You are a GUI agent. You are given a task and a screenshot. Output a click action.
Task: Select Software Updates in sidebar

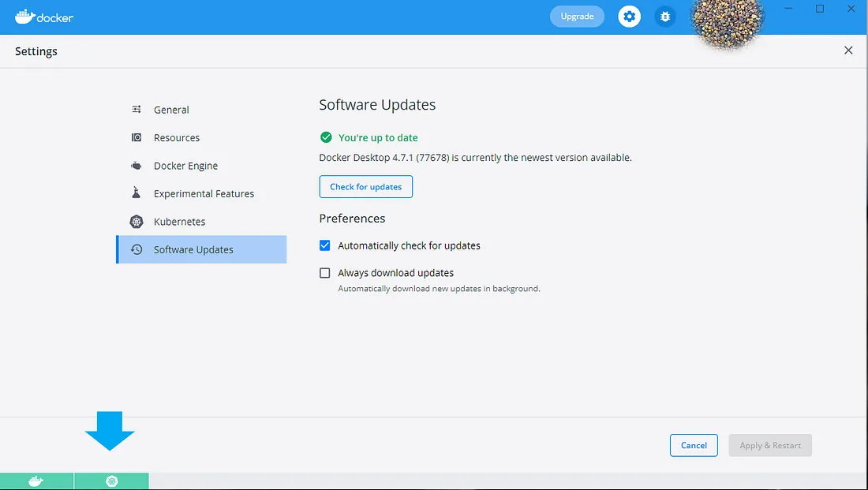[x=201, y=249]
